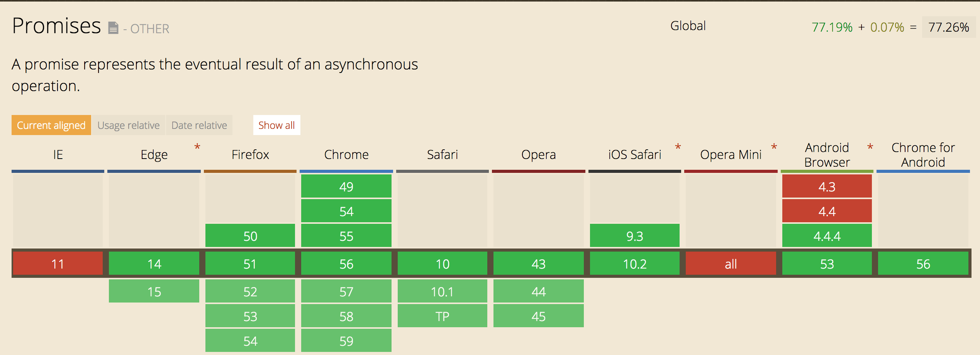The width and height of the screenshot is (980, 355).
Task: Switch to the Date relative tab
Action: [x=199, y=125]
